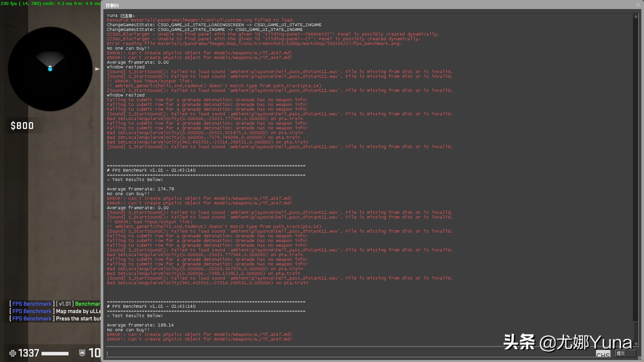644x362 pixels.
Task: Click the fps_benchmark.png error reading line
Action: 254,44
